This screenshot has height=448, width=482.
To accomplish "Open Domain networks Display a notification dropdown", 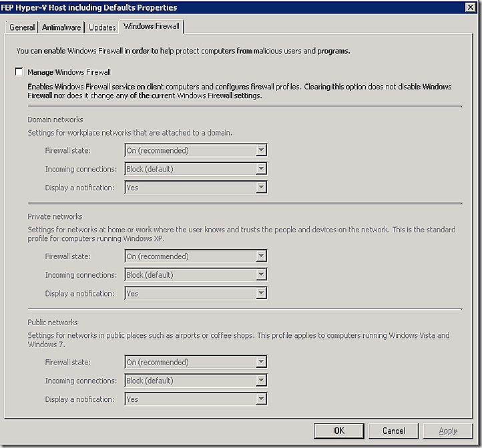I will click(x=196, y=187).
